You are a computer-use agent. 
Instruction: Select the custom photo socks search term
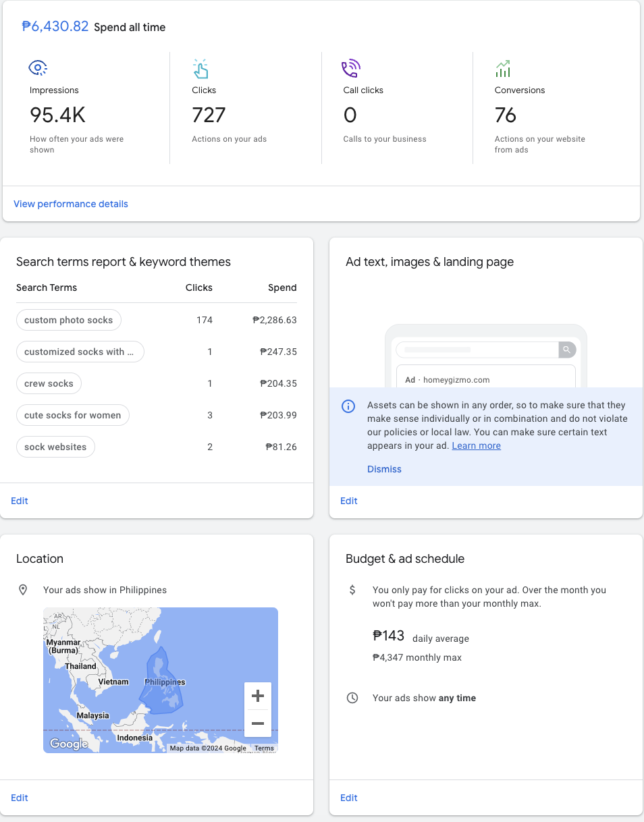click(x=69, y=320)
